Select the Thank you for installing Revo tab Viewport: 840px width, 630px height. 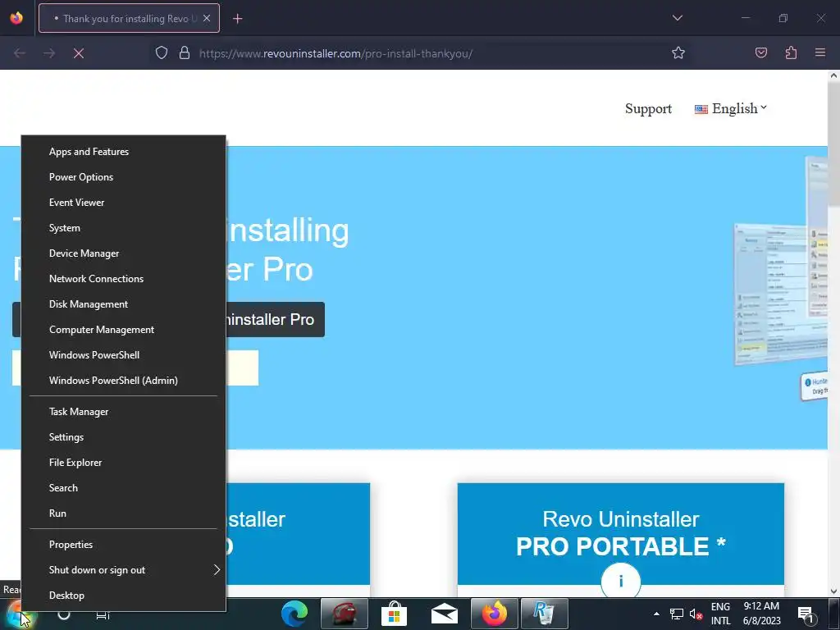[x=129, y=18]
